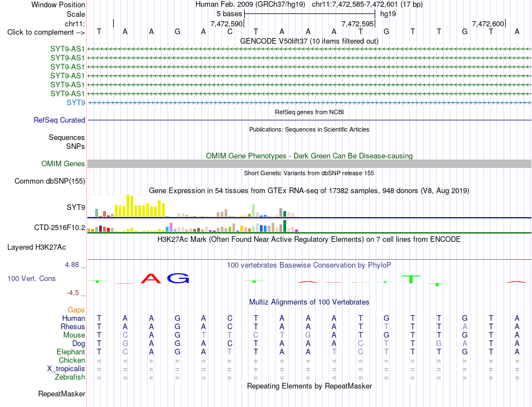
Task: Click the SNPs track label
Action: [x=76, y=146]
